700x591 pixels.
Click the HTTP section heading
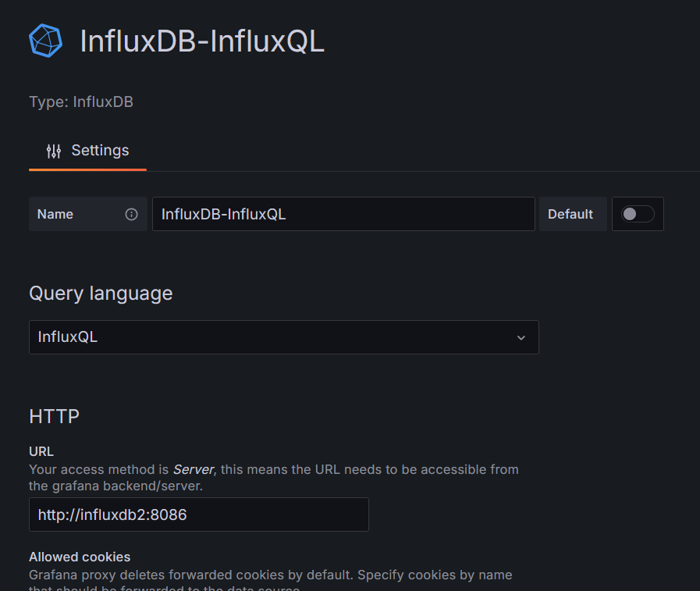click(x=54, y=416)
